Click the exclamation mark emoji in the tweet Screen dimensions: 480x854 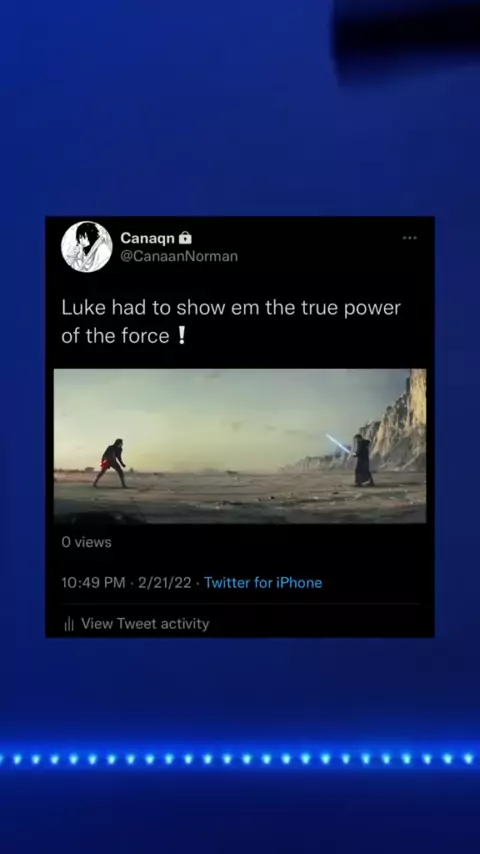(181, 336)
